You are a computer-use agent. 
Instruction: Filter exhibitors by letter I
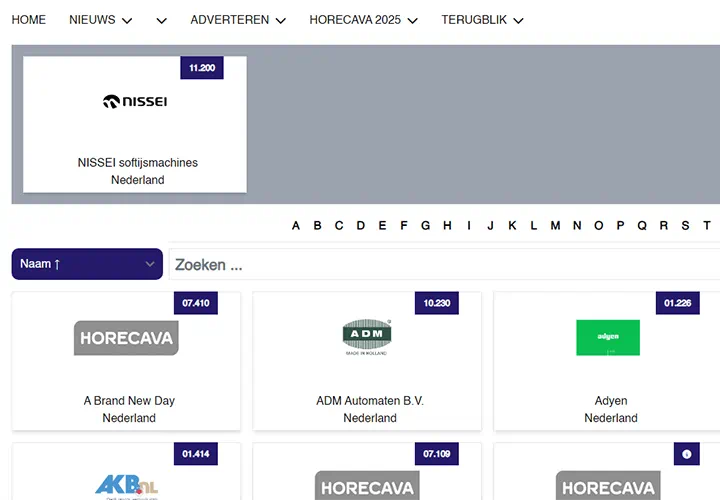pyautogui.click(x=469, y=225)
